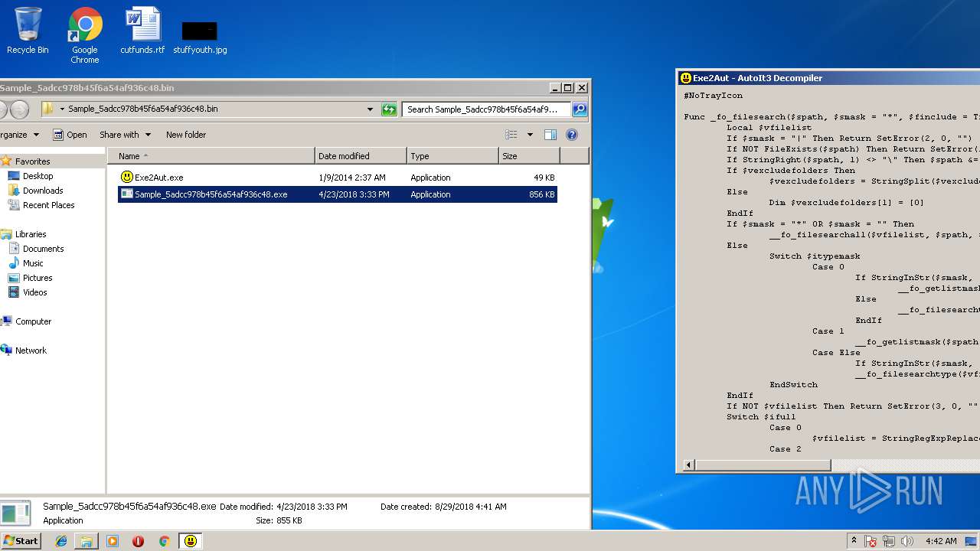Click Windows Explorer taskbar icon
This screenshot has height=551, width=980.
click(87, 541)
